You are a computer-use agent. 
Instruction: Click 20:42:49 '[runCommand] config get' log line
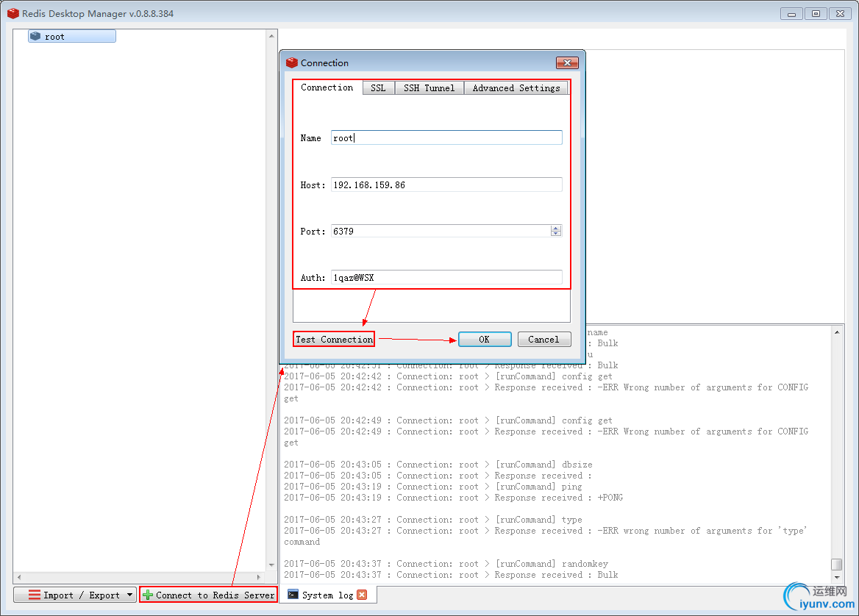point(448,420)
